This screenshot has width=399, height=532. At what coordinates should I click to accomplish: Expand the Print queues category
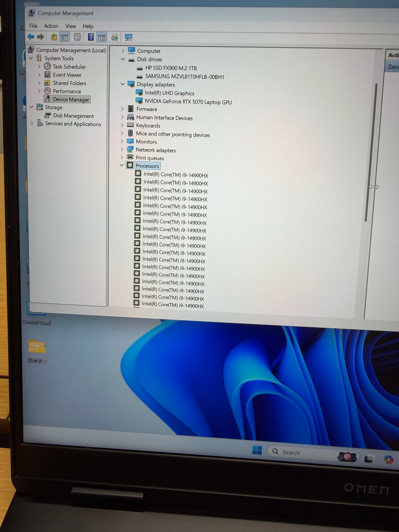(122, 157)
